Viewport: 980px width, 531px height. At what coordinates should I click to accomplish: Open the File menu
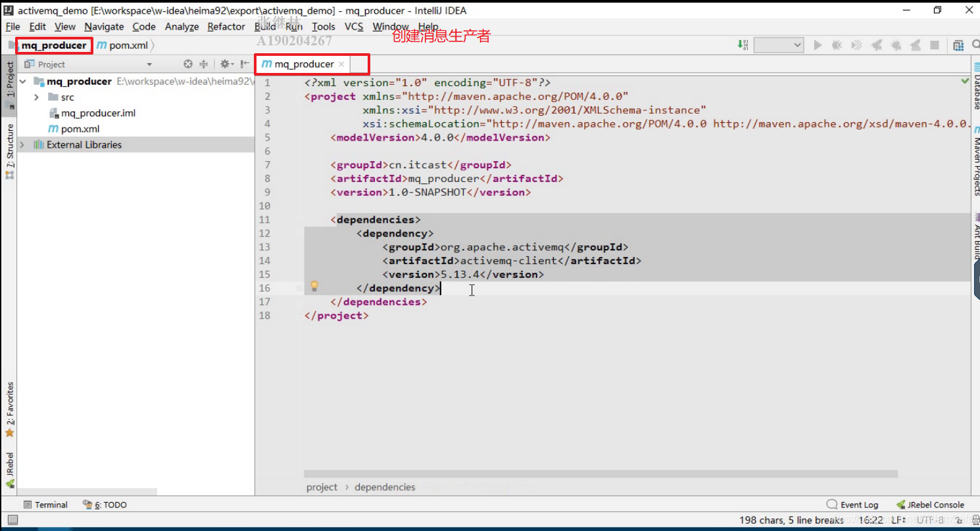click(12, 26)
